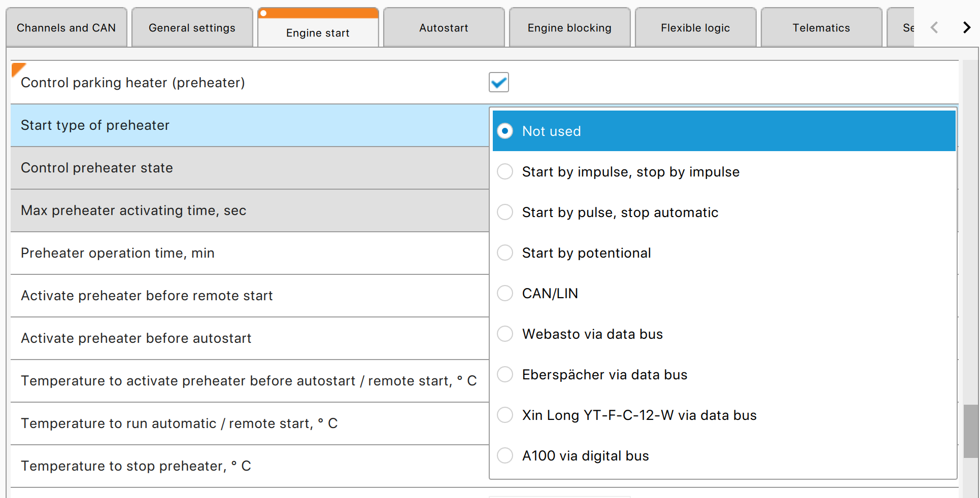Select Eberspächer via data bus
The width and height of the screenshot is (980, 498).
coord(724,374)
